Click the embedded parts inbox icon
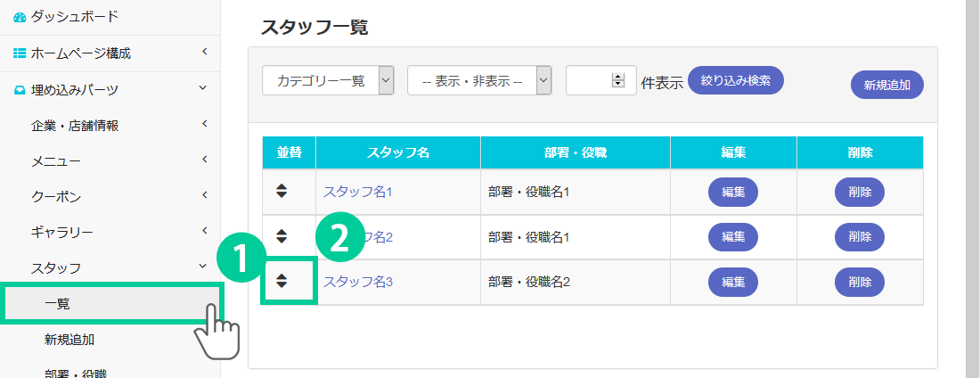The image size is (980, 378). [20, 89]
